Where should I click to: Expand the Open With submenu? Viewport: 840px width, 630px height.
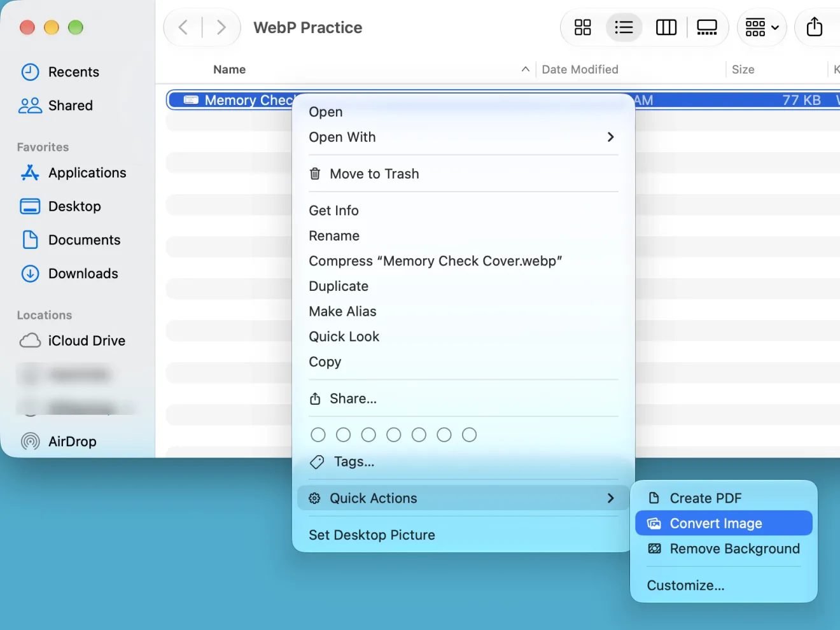click(463, 137)
